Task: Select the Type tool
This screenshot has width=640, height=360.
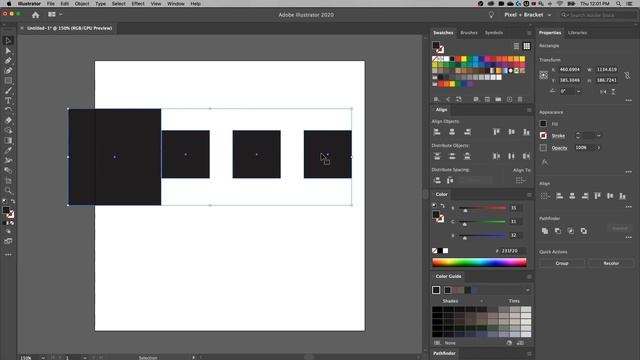Action: 8,100
